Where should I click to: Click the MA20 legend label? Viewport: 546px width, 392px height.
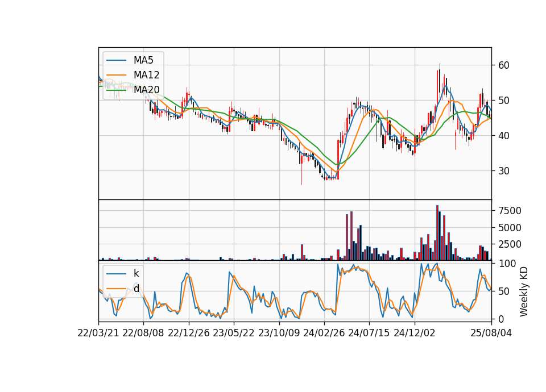click(146, 90)
